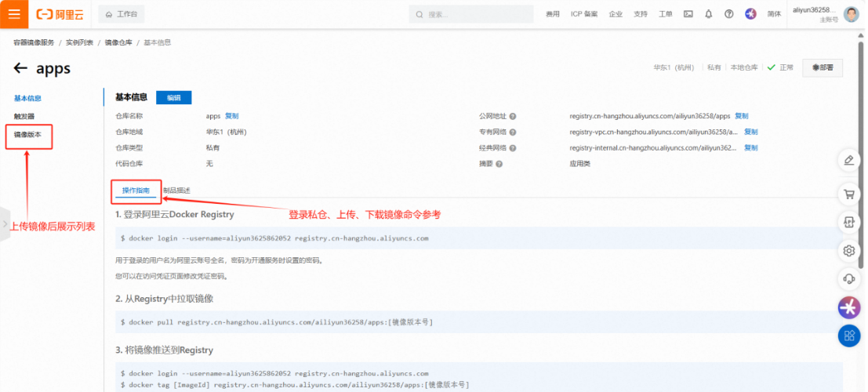
Task: Focus the top search box
Action: pos(472,14)
